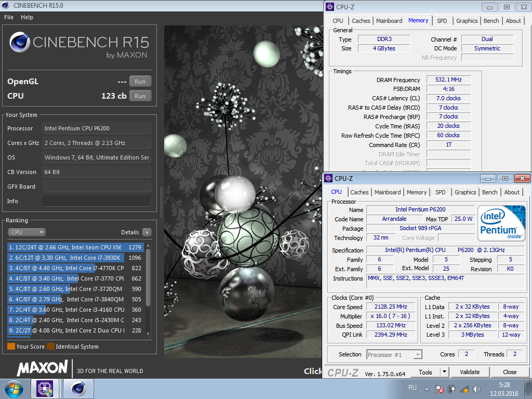
Task: Select ranking row Intel Core i7-4770K 822
Action: tap(75, 268)
